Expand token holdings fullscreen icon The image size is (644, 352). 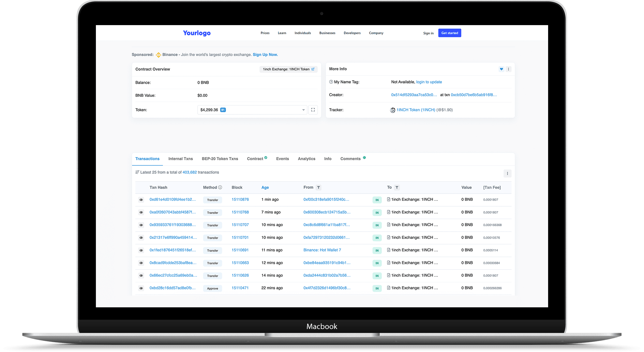pos(313,110)
